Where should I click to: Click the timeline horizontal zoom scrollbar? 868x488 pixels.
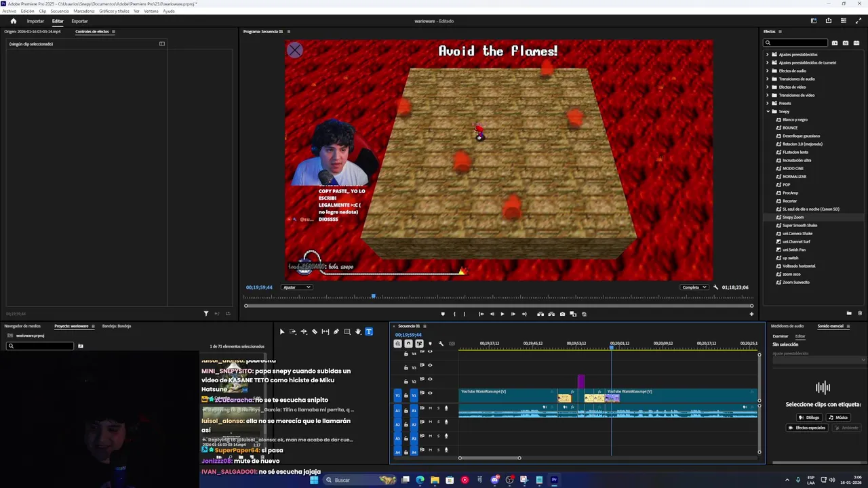(x=490, y=457)
